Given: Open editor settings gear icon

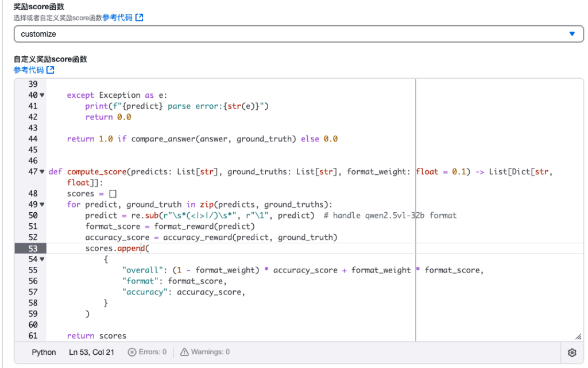Looking at the screenshot, I should tap(572, 352).
